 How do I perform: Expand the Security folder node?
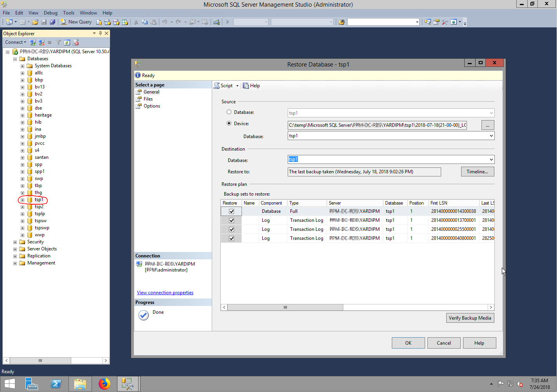(15, 242)
